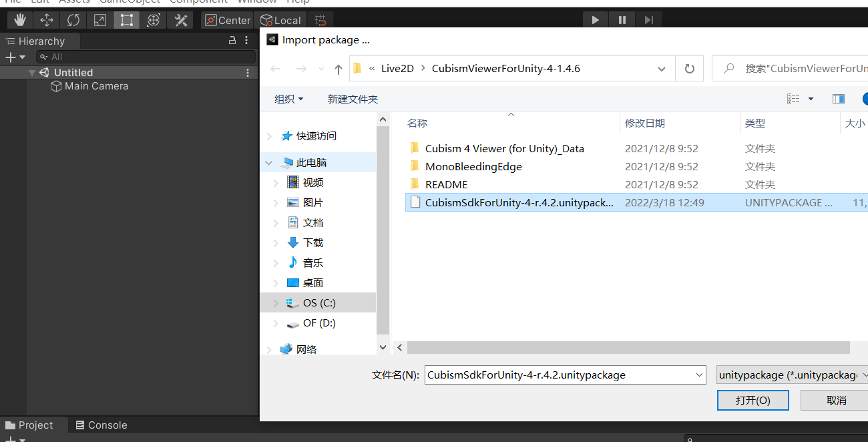Click the 打开(O) button
This screenshot has width=868, height=442.
coord(752,400)
